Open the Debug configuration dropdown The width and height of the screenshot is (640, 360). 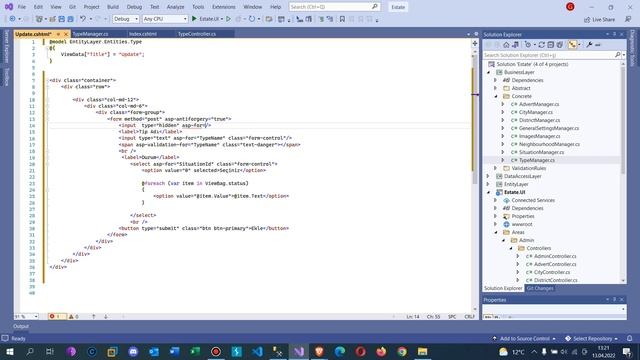(126, 19)
